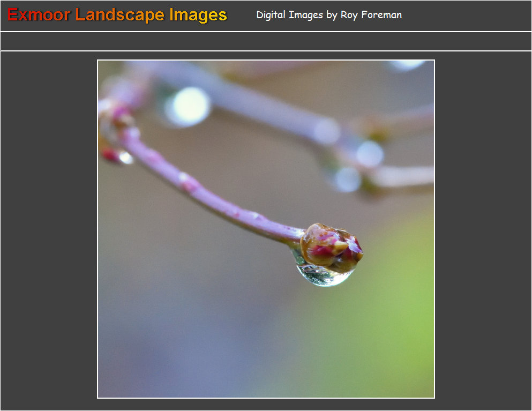Click the empty navigation bar below the header
Image resolution: width=532 pixels, height=411 pixels.
coord(266,41)
